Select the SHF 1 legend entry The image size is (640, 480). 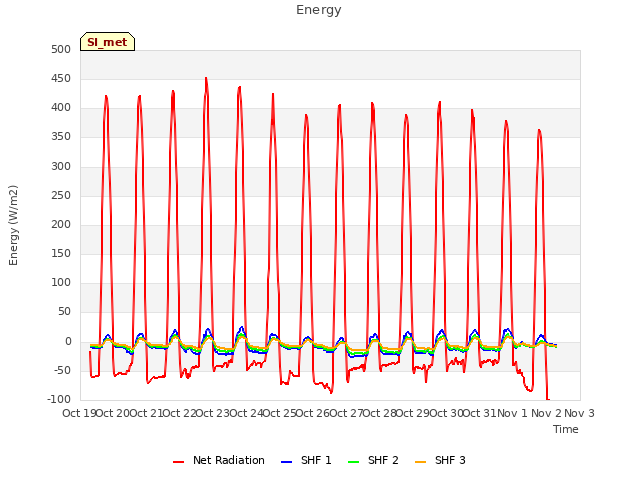coord(306,460)
